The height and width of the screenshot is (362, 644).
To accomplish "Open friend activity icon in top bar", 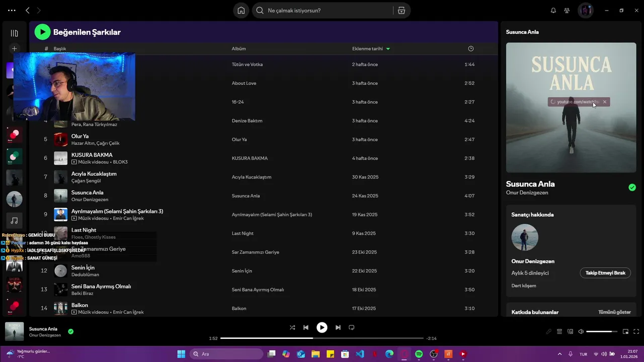I will [567, 10].
